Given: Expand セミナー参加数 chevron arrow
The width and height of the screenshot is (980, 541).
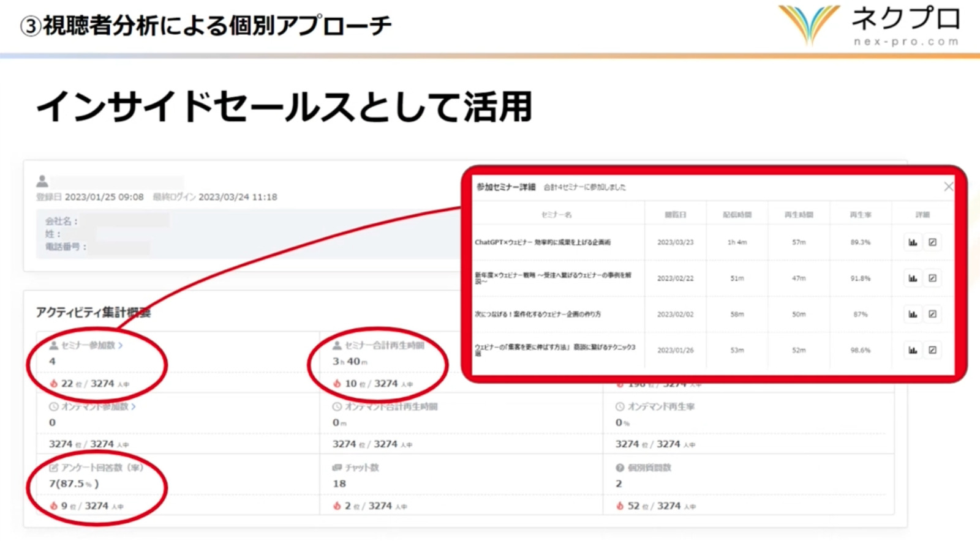Looking at the screenshot, I should click(x=121, y=346).
